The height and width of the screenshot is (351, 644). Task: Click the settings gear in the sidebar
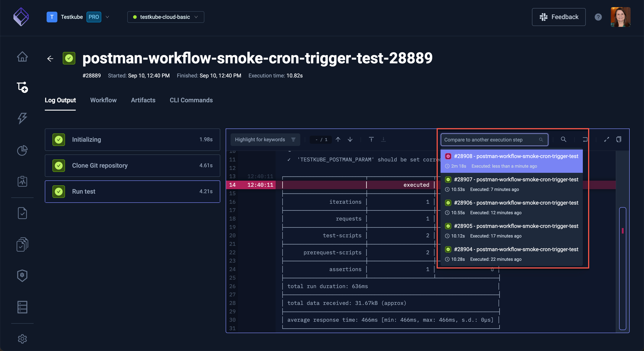[22, 339]
